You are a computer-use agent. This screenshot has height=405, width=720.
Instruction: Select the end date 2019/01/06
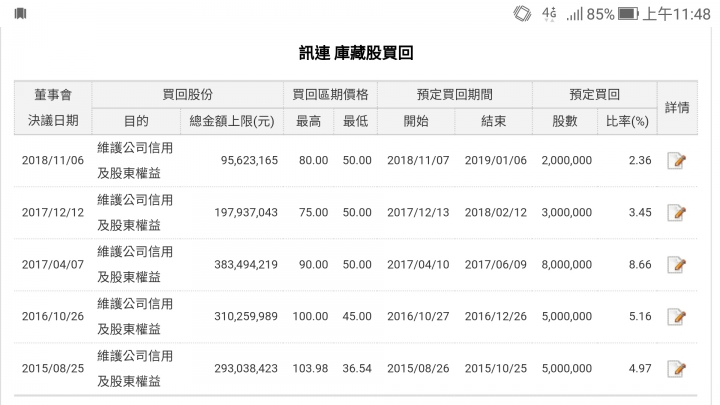[496, 160]
